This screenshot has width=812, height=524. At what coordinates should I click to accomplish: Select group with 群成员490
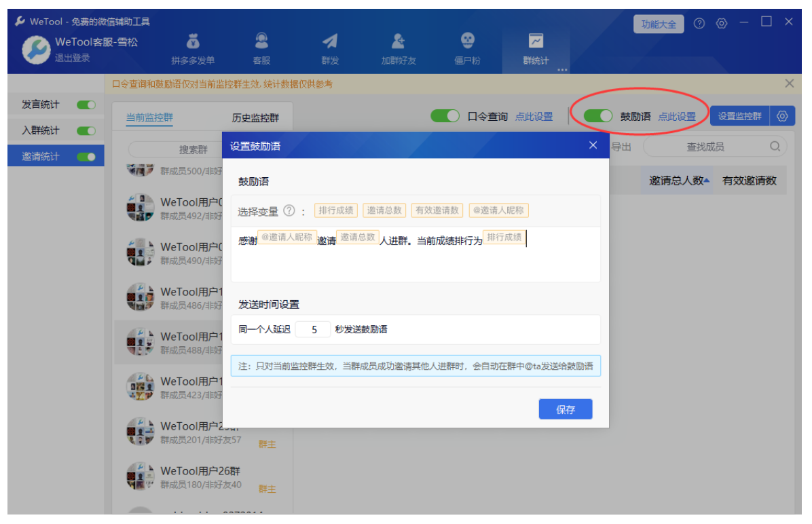(x=169, y=252)
